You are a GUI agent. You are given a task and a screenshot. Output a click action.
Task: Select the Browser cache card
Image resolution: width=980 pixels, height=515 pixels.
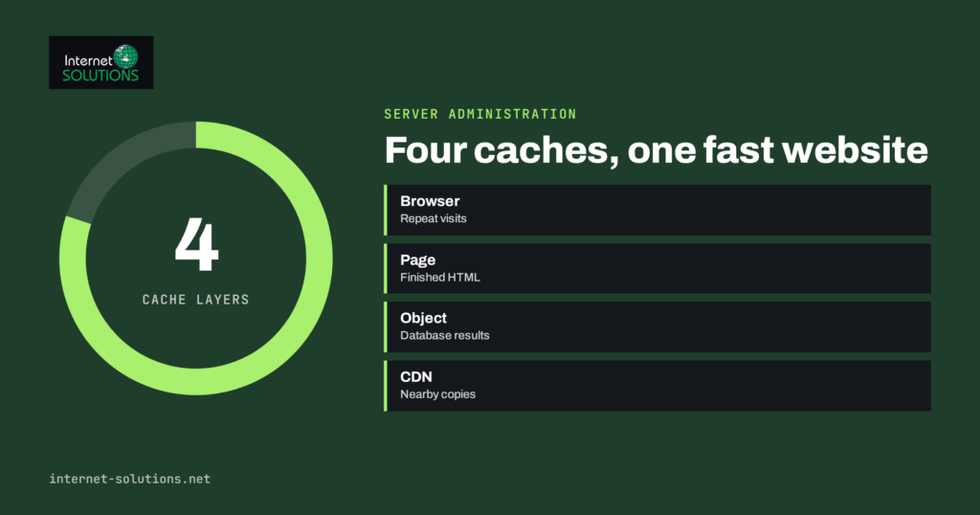point(657,210)
